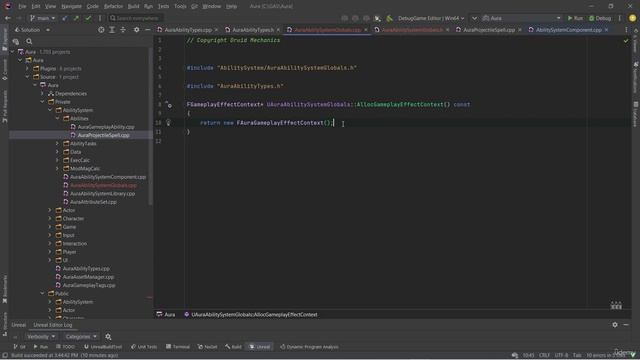Screen dimensions: 640x360
Task: Click the show all files icon in Solution explorer
Action: pyautogui.click(x=16, y=41)
